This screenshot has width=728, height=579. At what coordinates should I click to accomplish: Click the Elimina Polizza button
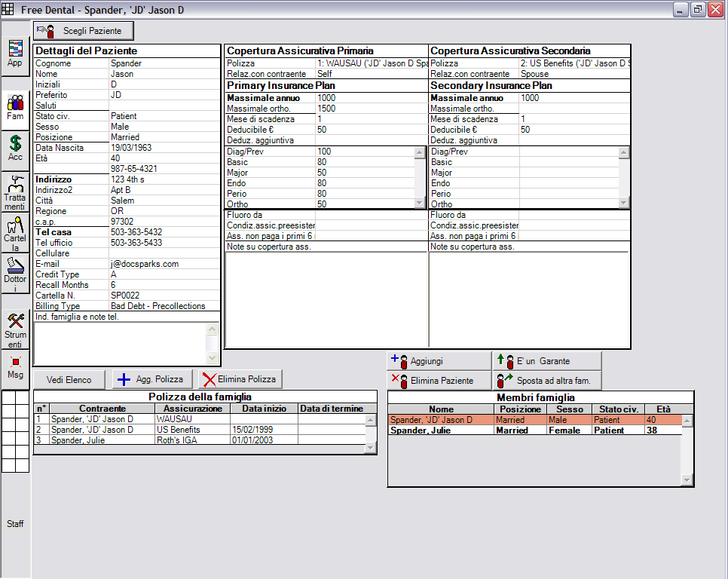(240, 380)
